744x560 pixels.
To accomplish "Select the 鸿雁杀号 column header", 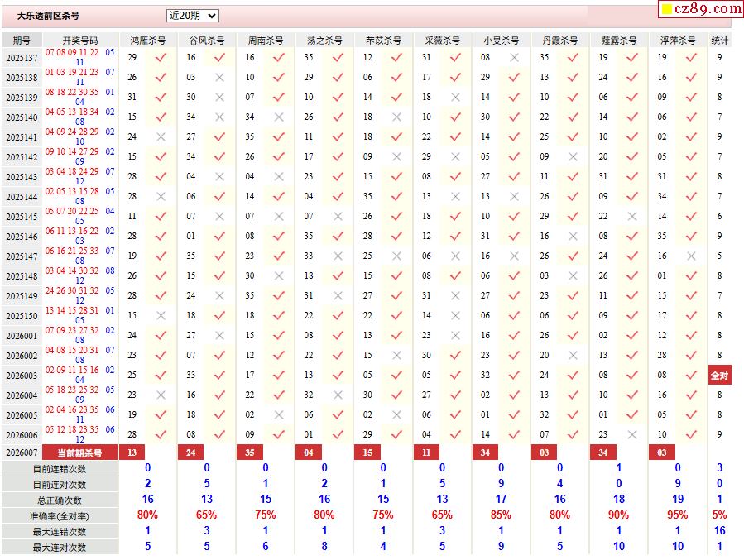I will pos(148,40).
